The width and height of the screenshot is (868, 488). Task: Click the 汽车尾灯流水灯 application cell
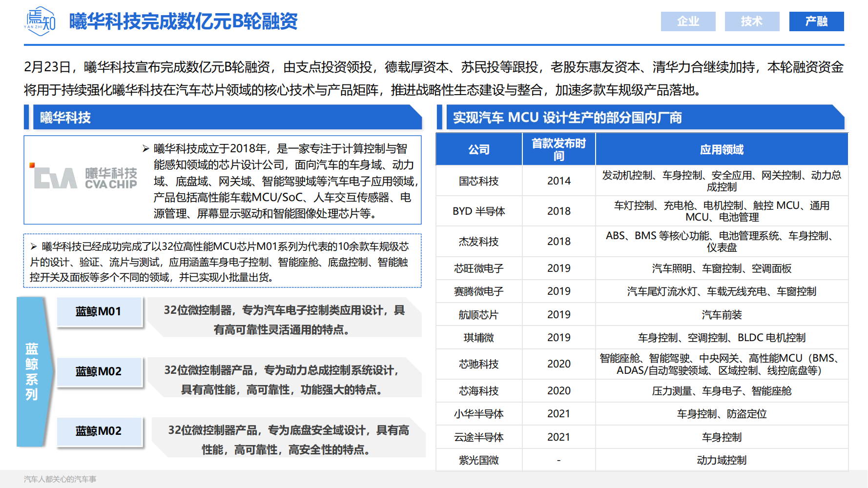pyautogui.click(x=722, y=291)
